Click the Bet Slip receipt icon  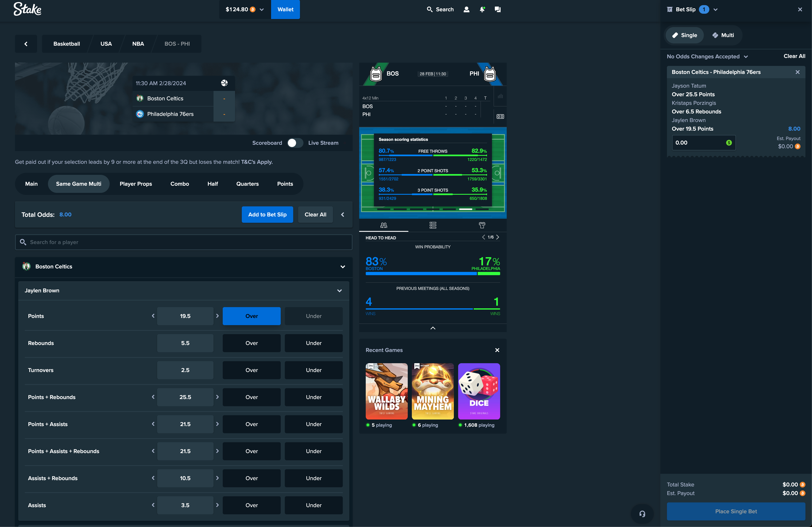click(670, 10)
